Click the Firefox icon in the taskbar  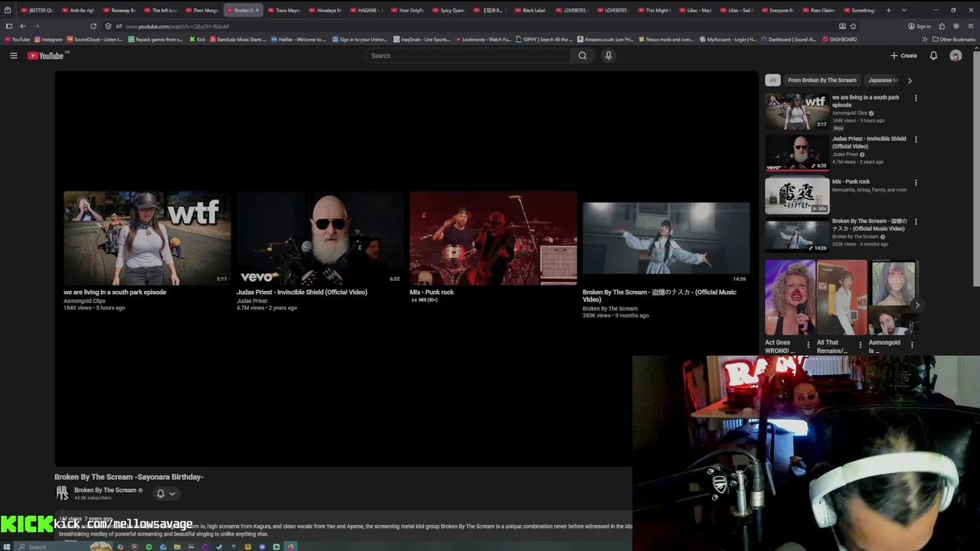click(x=290, y=546)
